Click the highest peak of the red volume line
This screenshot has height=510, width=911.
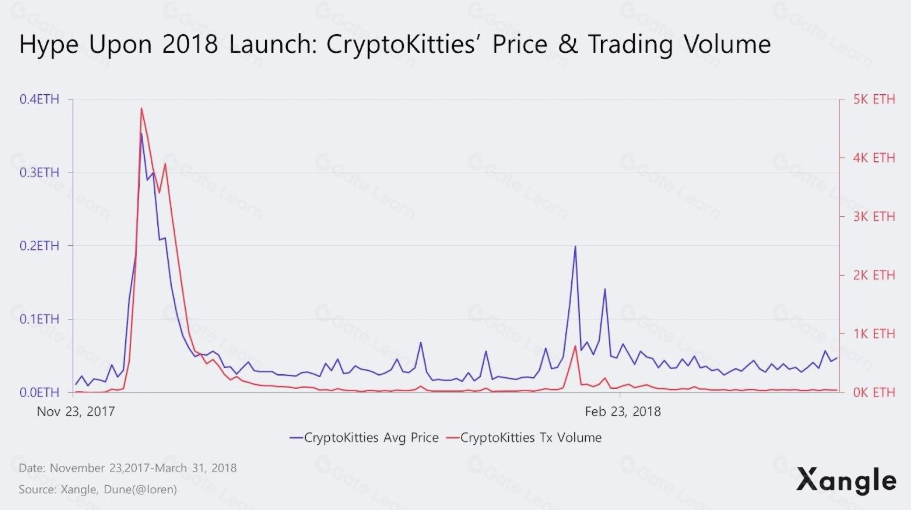(141, 108)
